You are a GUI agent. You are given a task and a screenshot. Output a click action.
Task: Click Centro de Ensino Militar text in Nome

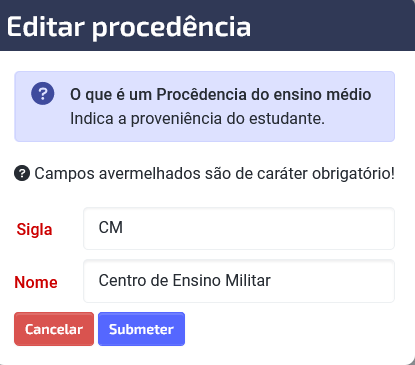click(185, 280)
